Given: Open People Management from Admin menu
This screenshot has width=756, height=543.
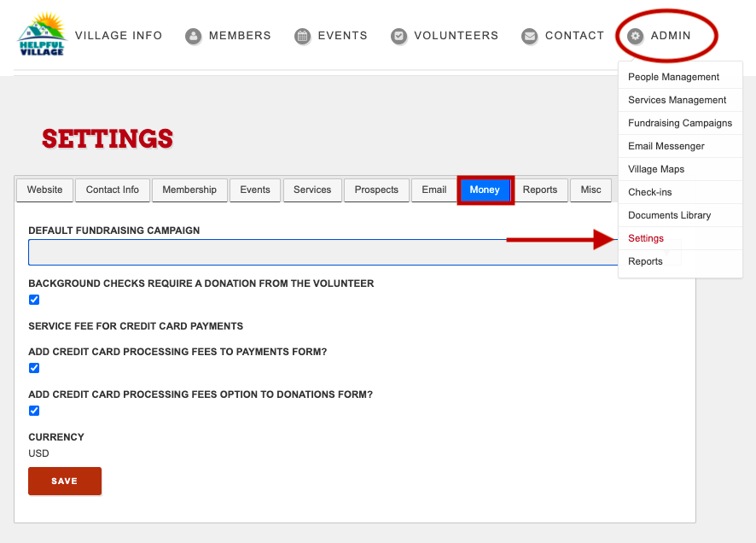Looking at the screenshot, I should click(x=673, y=77).
